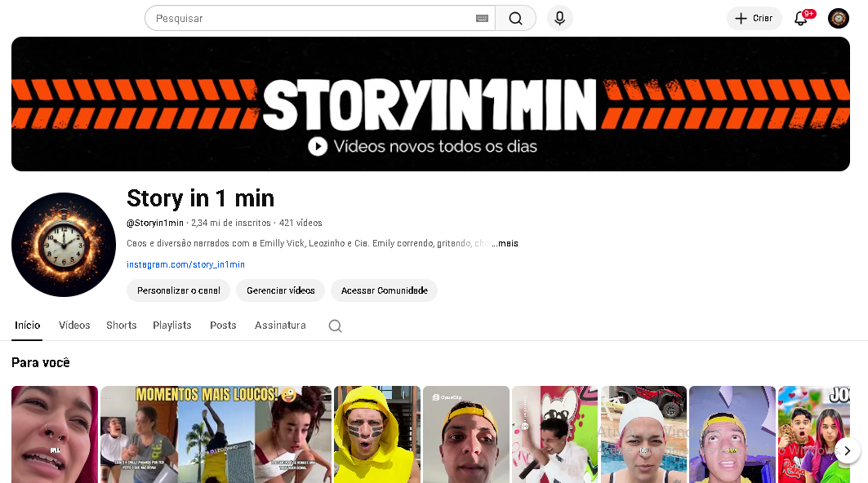Search within channel using magnifier icon
Image resolution: width=868 pixels, height=483 pixels.
click(335, 326)
